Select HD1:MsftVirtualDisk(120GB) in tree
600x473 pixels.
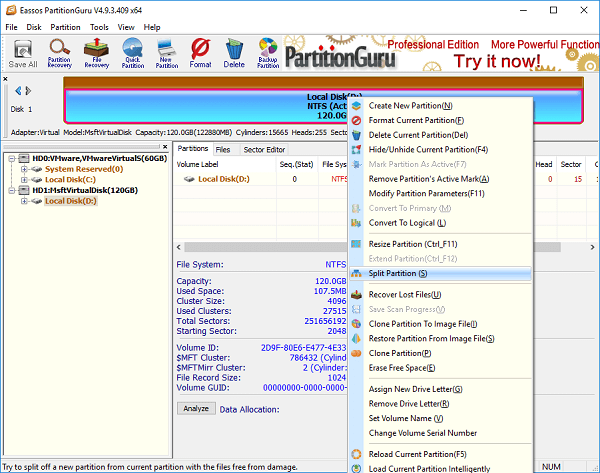[85, 190]
